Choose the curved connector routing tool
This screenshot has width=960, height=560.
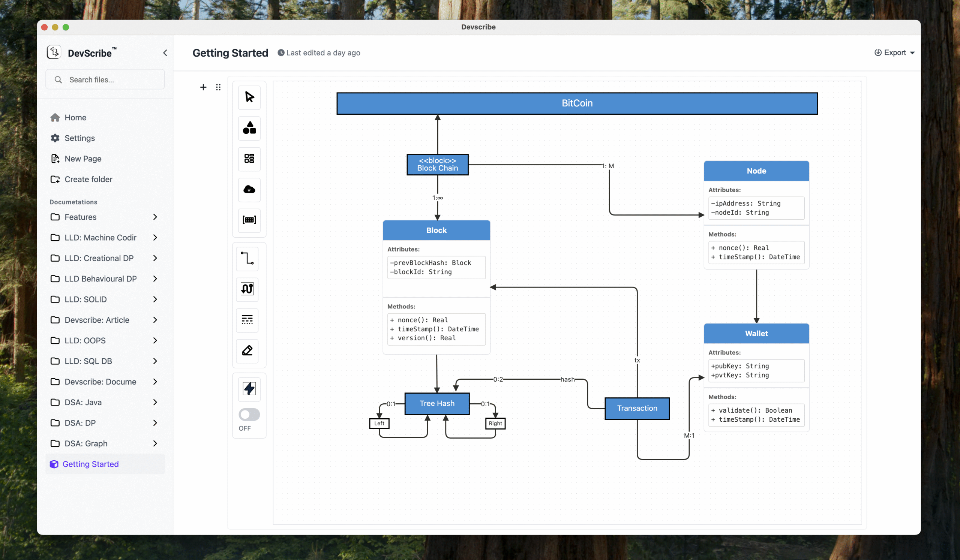pos(247,289)
